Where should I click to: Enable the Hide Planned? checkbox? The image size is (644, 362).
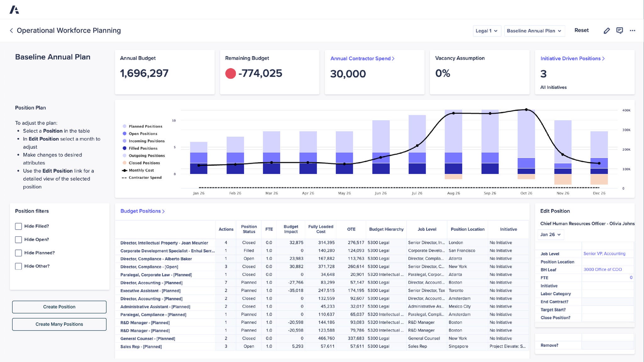point(18,253)
